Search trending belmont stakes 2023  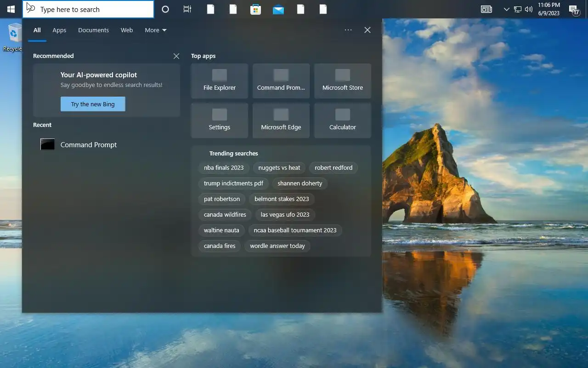point(282,199)
